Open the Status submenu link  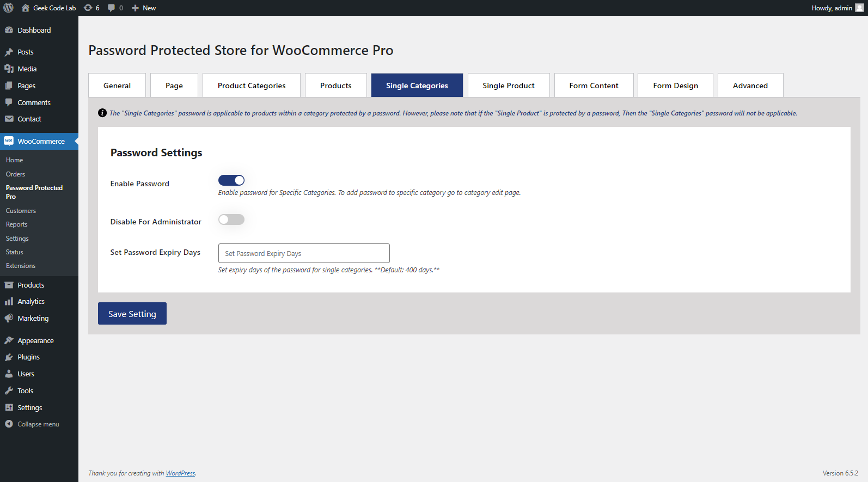pos(15,252)
